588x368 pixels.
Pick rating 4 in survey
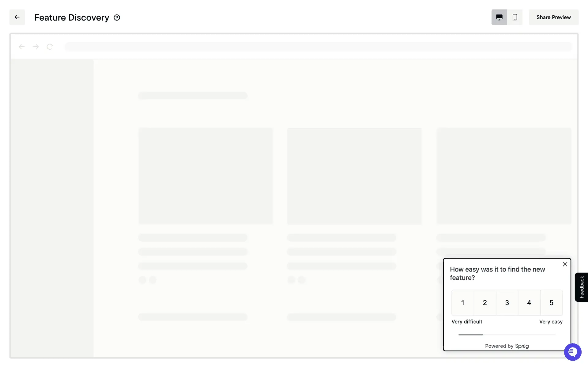pos(529,303)
